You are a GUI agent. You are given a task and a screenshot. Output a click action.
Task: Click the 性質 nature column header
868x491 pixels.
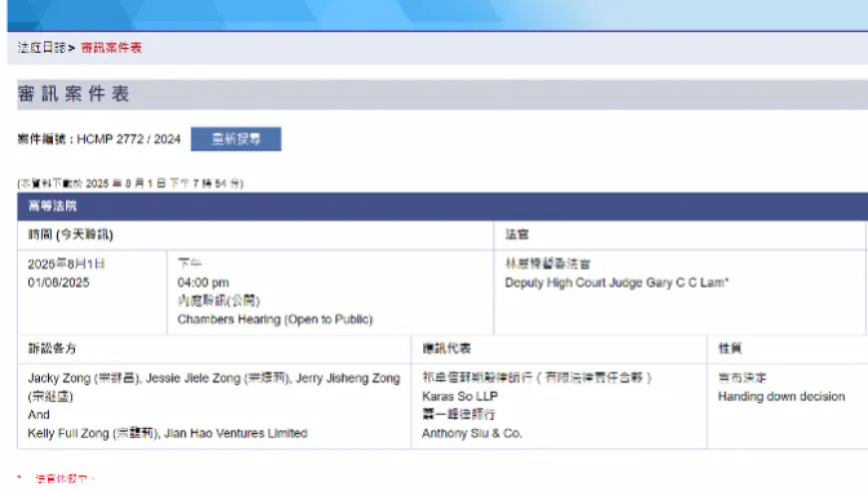pyautogui.click(x=728, y=349)
